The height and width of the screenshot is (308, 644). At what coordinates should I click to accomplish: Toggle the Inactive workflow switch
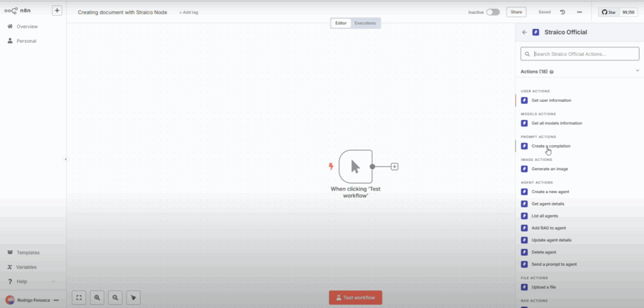tap(493, 13)
